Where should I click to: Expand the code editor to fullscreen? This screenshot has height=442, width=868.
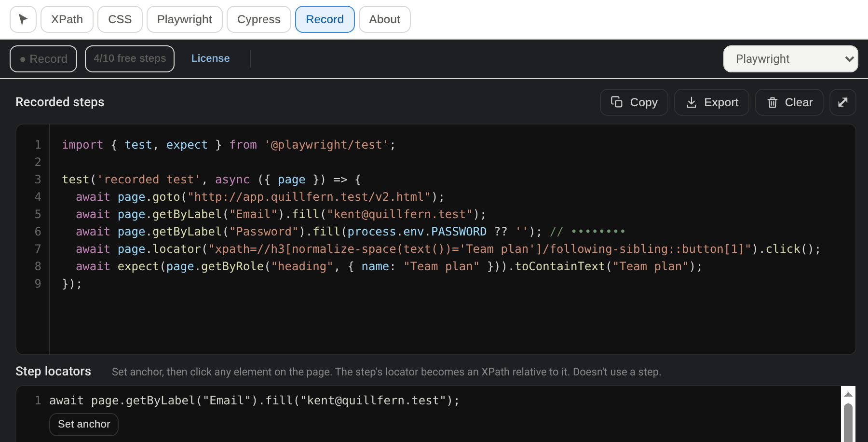coord(843,102)
